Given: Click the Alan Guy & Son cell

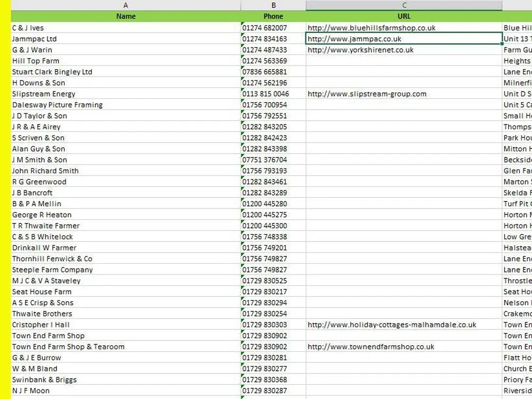Looking at the screenshot, I should click(126, 148).
